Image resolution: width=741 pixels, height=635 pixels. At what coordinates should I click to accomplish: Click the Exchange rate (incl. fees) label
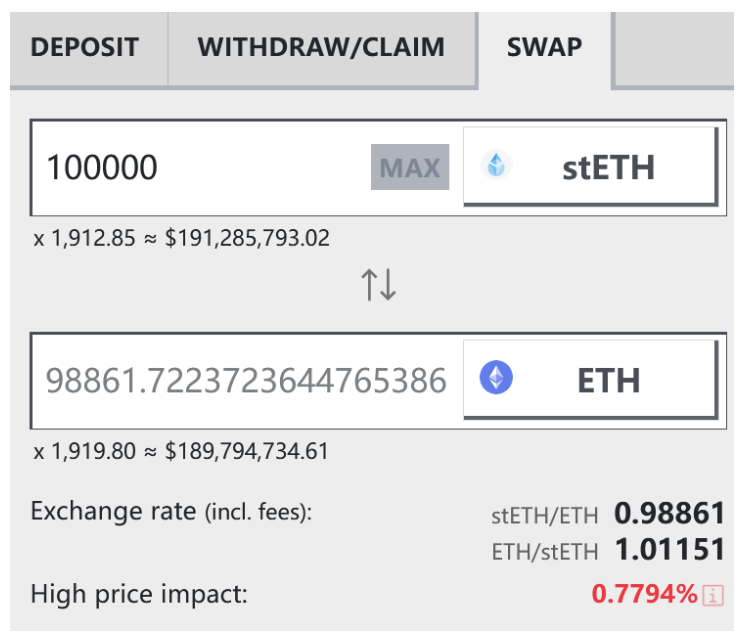click(172, 511)
